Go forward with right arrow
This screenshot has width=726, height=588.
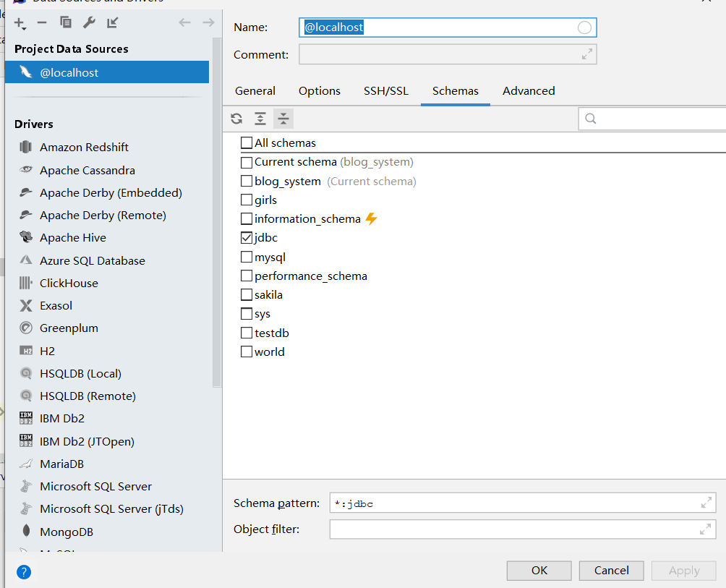pos(208,22)
